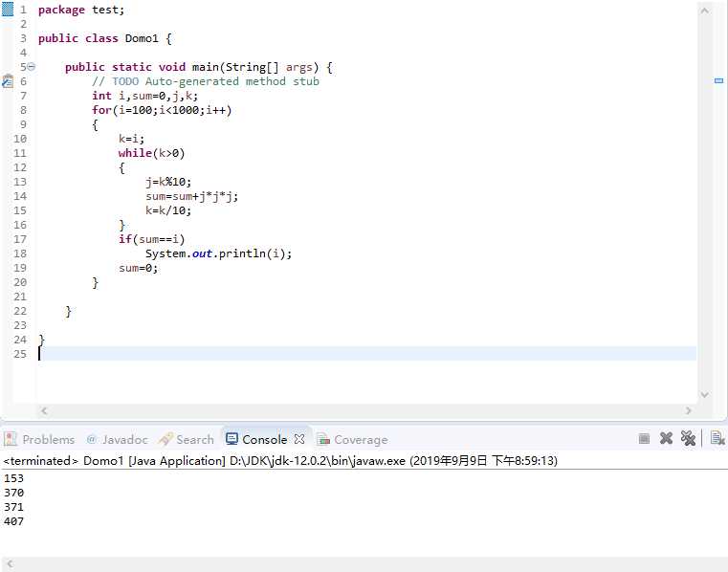Click the 'k=k/10;' statement

pos(168,210)
